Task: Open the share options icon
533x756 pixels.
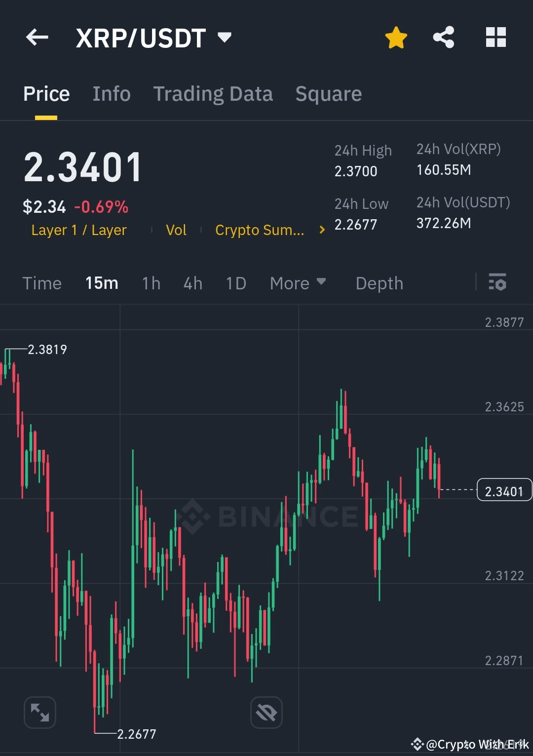Action: pos(443,37)
